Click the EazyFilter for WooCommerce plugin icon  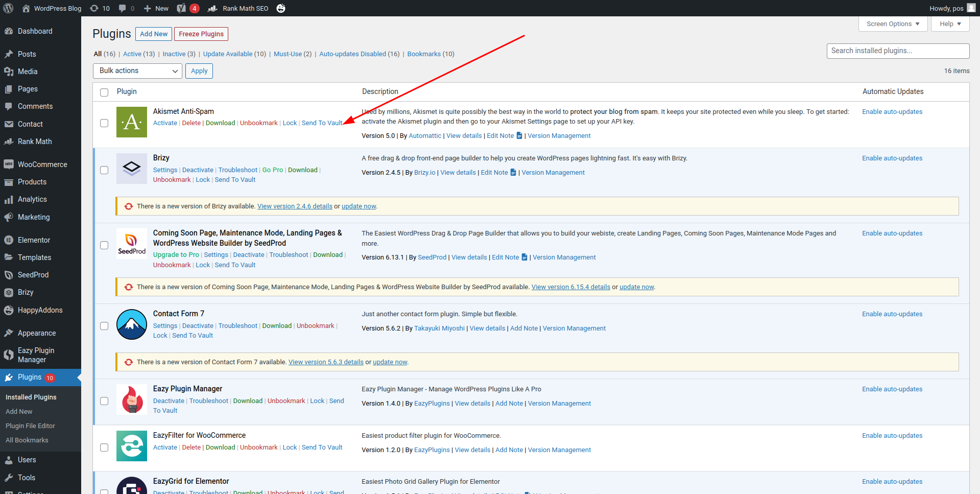132,446
